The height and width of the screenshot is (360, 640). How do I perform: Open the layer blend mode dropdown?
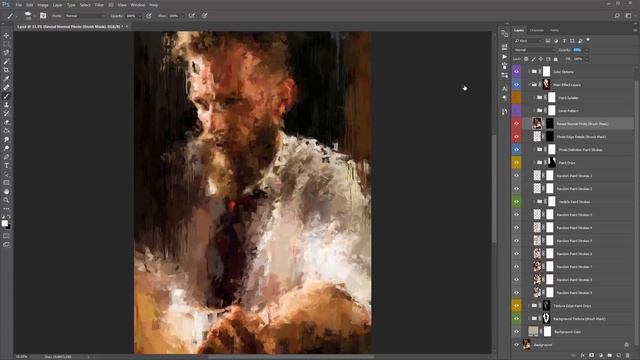coord(534,50)
